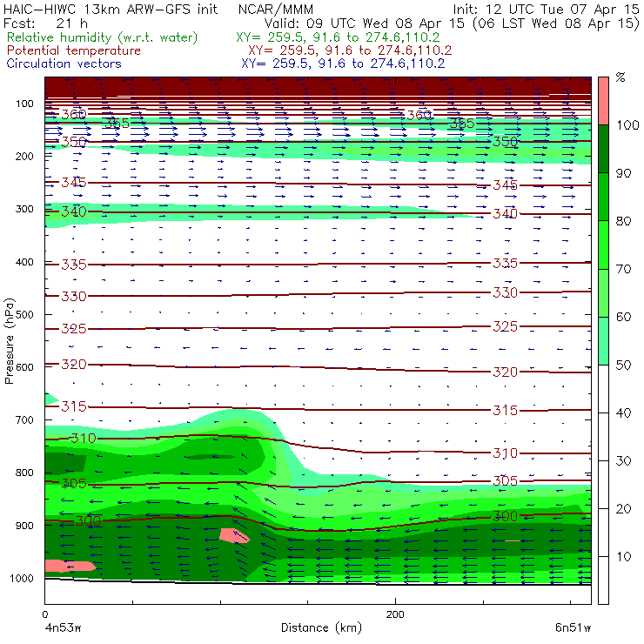Click the '700' hPa pressure axis label
Screen dimensions: 644x644
click(24, 420)
